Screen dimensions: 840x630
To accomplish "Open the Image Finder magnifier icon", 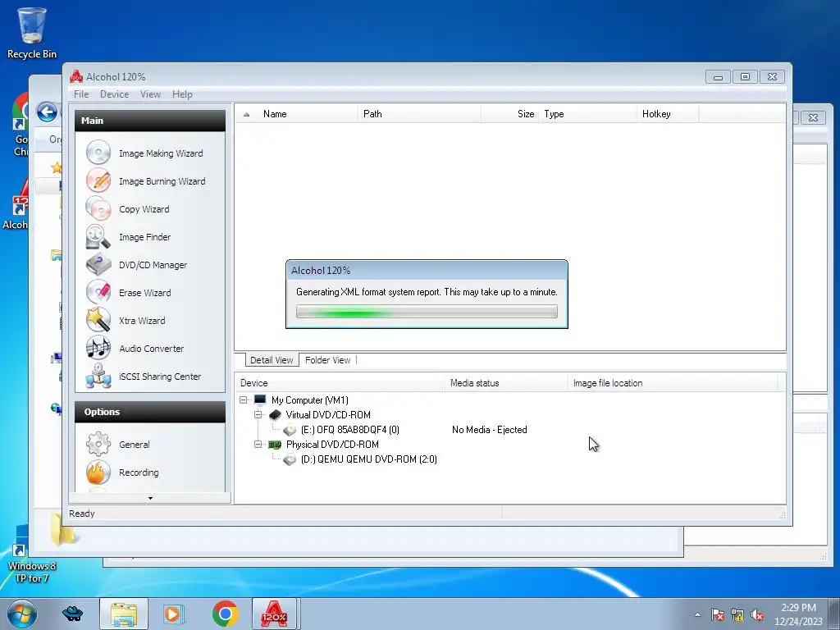I will [98, 236].
